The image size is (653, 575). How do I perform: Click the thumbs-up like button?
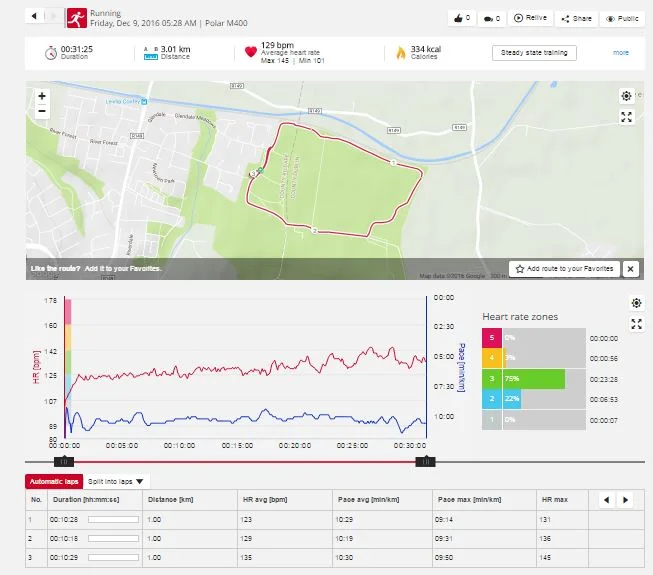459,18
